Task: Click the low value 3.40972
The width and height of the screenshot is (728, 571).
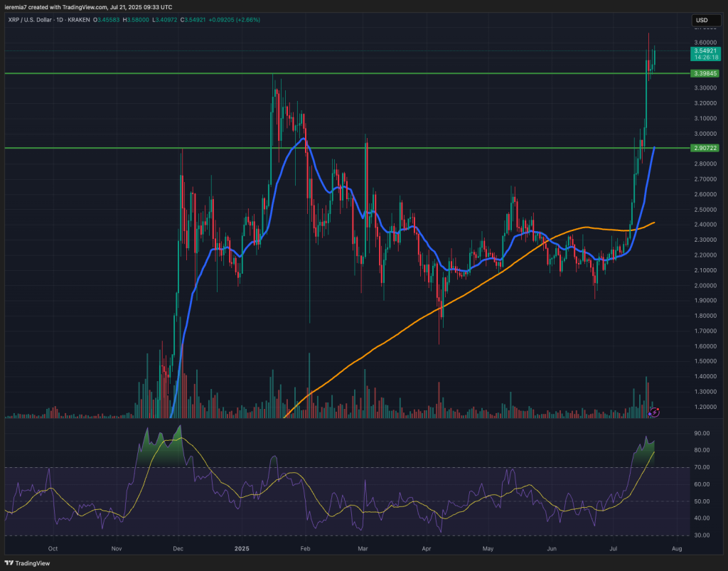Action: click(166, 20)
